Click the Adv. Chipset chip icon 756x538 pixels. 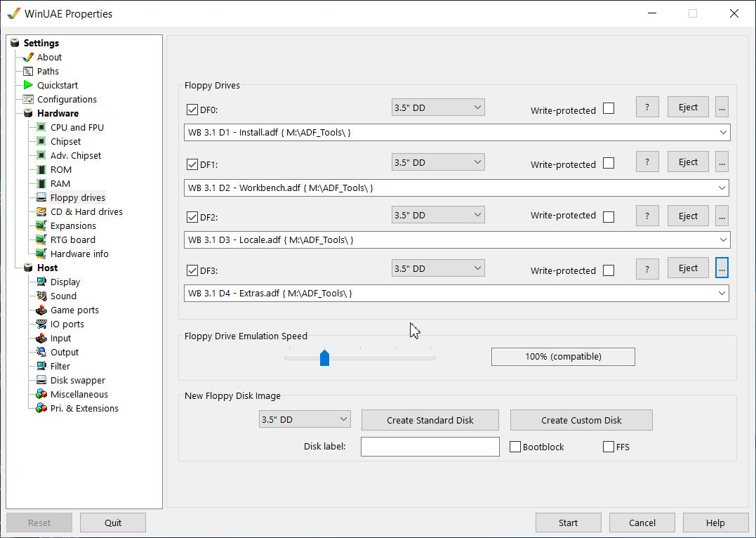point(41,155)
